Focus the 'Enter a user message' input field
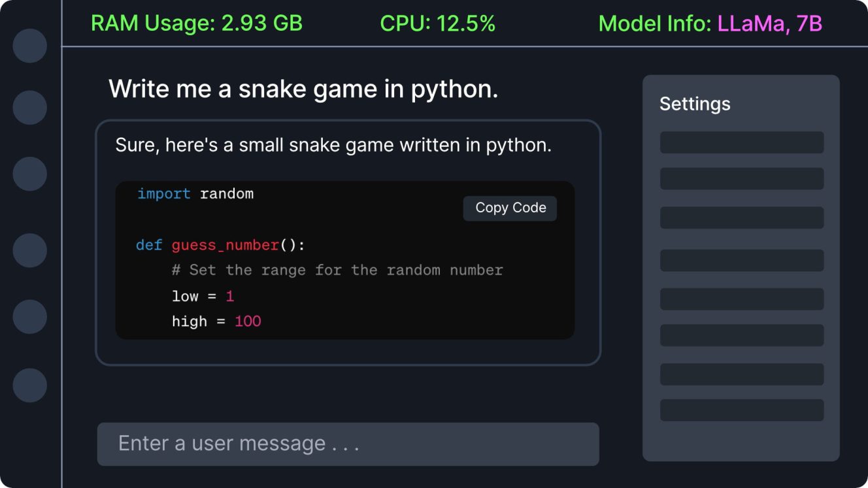868x488 pixels. [x=348, y=444]
